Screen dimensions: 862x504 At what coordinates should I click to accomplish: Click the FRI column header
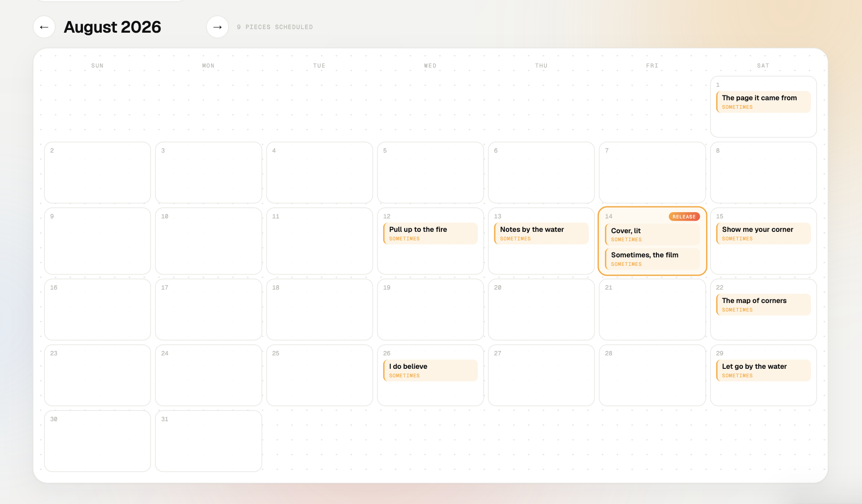tap(652, 66)
